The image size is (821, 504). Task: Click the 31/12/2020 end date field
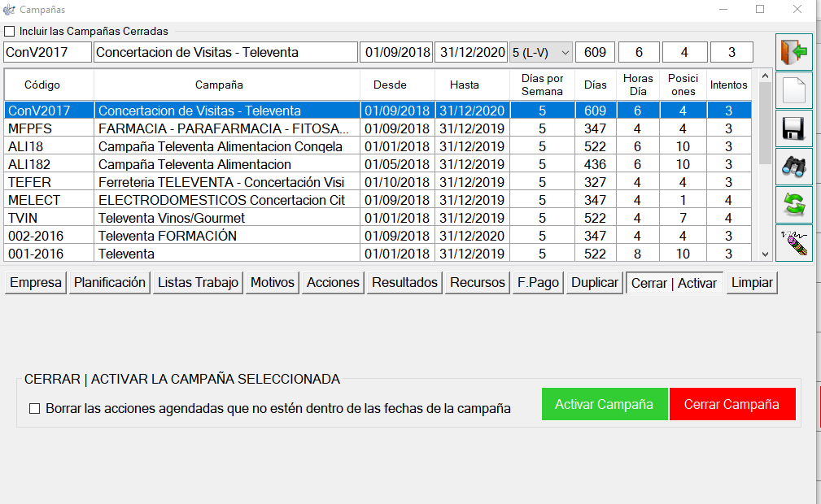click(471, 52)
